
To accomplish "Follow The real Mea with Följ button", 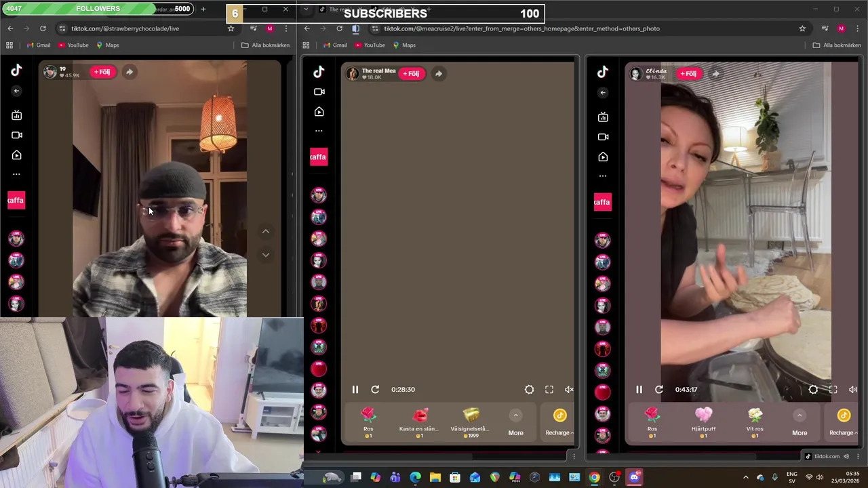I will 411,73.
